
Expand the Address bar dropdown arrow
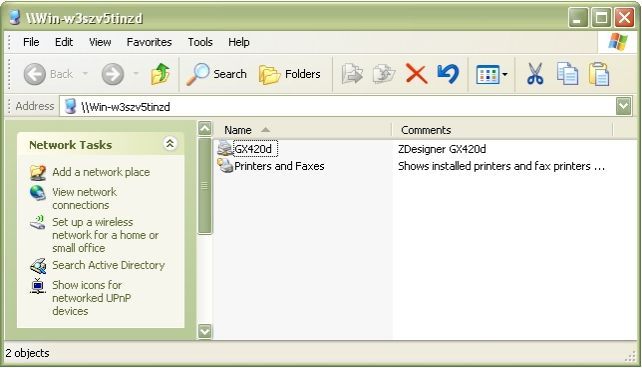623,106
